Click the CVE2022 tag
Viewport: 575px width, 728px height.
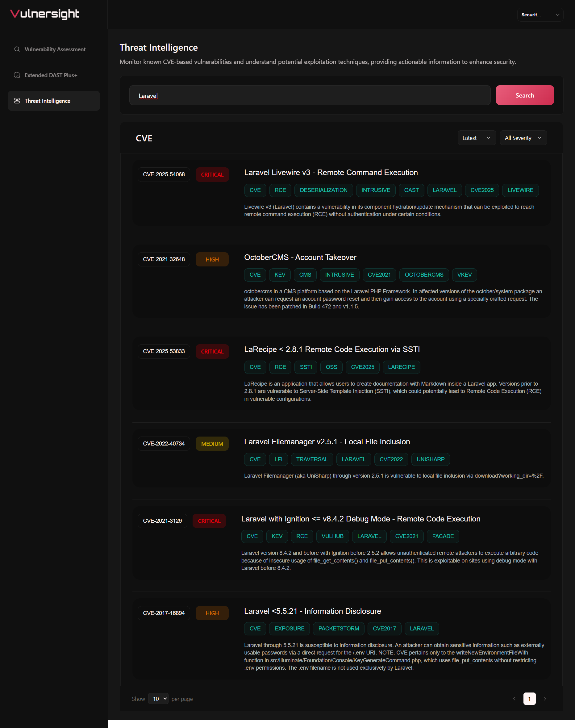(x=391, y=459)
